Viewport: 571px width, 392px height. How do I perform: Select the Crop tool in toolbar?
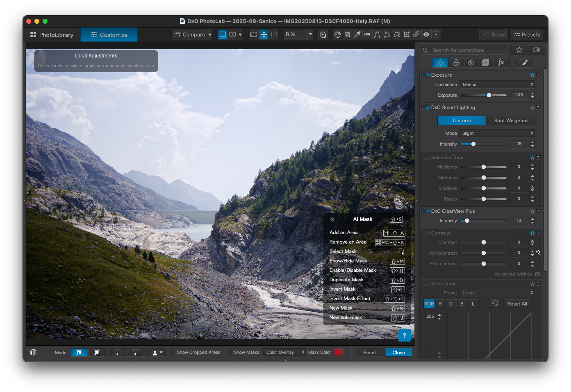(x=348, y=34)
